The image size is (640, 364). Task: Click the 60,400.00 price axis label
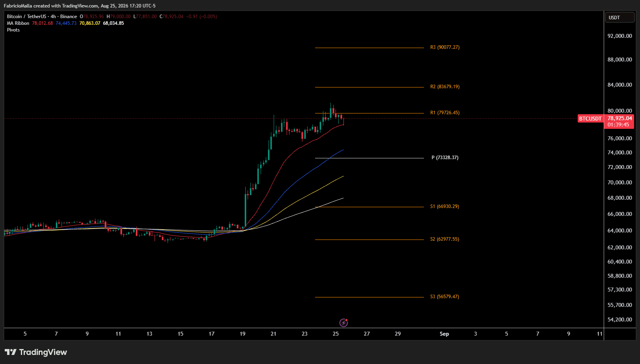point(619,262)
